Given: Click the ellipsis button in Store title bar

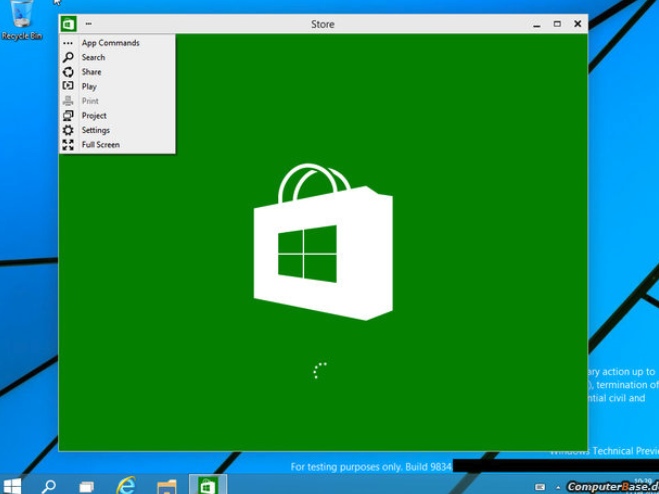Looking at the screenshot, I should 89,24.
